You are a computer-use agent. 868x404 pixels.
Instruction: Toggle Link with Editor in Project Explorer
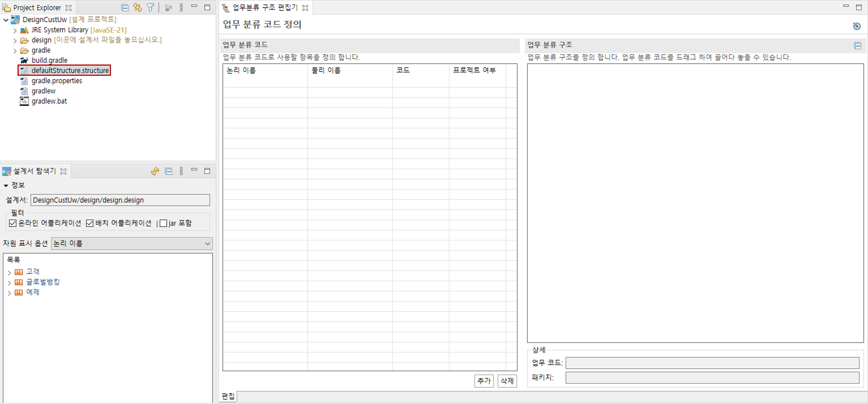(x=138, y=7)
